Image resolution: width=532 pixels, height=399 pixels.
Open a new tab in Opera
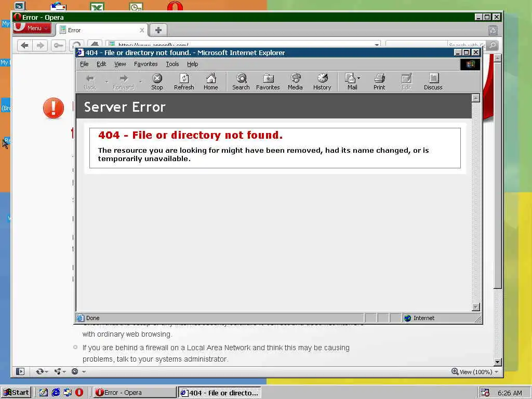pos(158,30)
